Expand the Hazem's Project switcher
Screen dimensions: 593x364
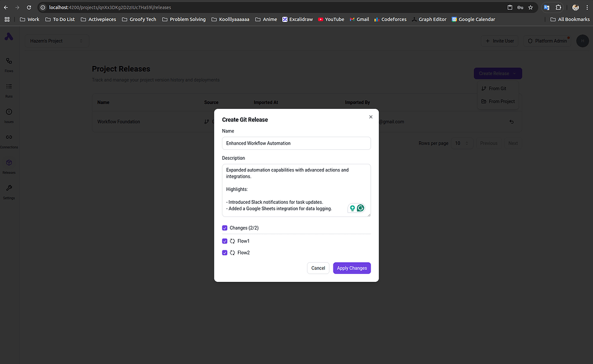[56, 41]
